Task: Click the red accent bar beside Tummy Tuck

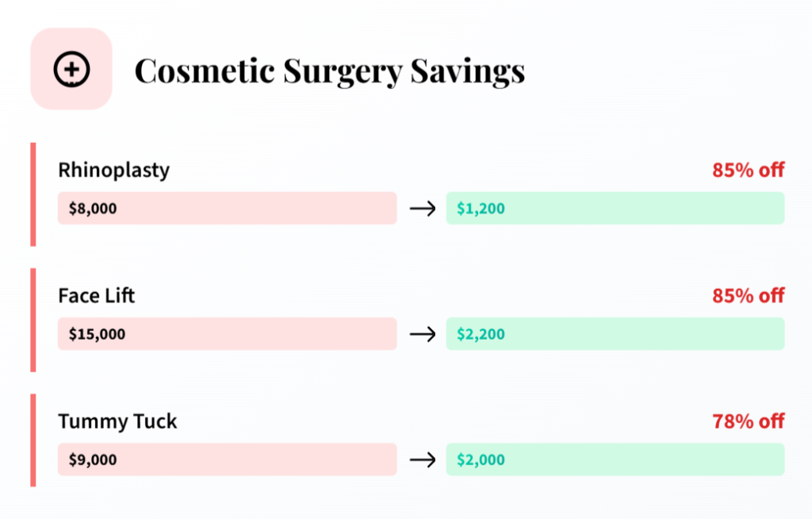Action: [x=33, y=440]
